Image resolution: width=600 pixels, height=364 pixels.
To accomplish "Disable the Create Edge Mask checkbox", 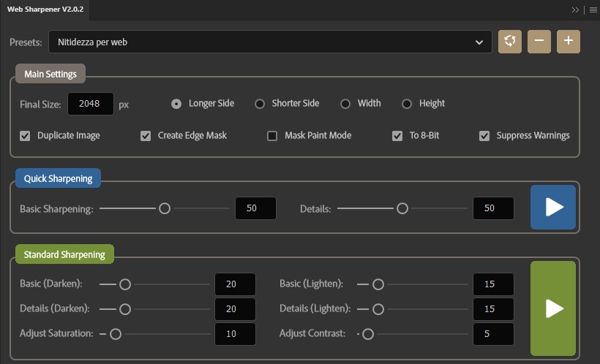I will (x=146, y=135).
